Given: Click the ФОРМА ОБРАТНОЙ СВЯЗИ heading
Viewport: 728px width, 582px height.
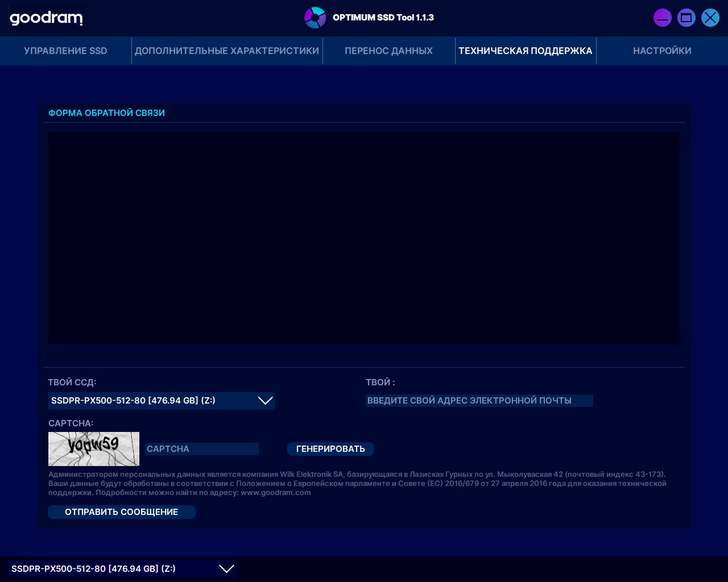Looking at the screenshot, I should pyautogui.click(x=106, y=113).
